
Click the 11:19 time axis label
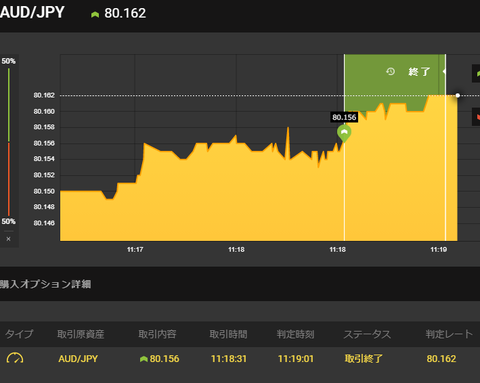[439, 249]
